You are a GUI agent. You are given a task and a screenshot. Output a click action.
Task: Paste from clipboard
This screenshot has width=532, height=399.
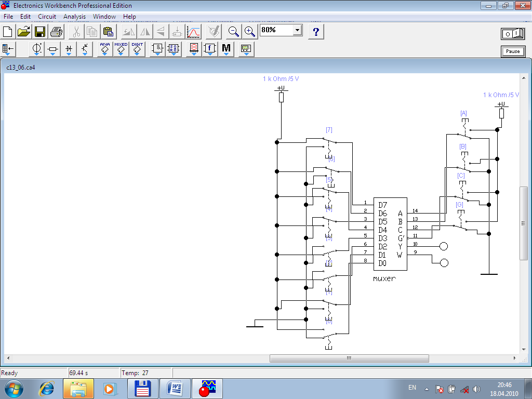pos(108,32)
